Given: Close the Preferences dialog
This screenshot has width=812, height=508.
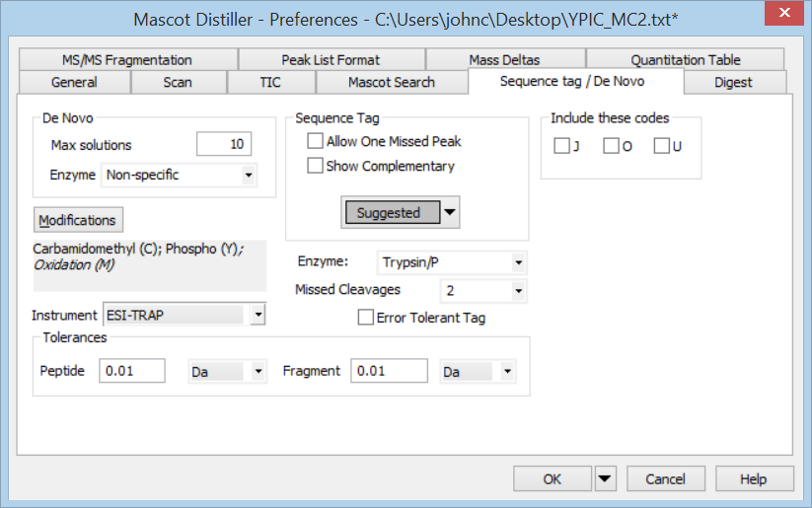Looking at the screenshot, I should pos(784,13).
